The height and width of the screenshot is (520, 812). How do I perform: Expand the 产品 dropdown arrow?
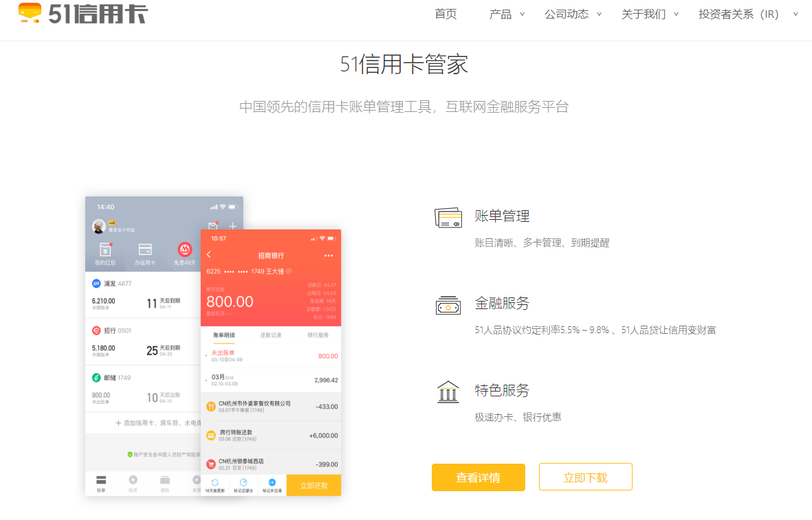click(522, 14)
